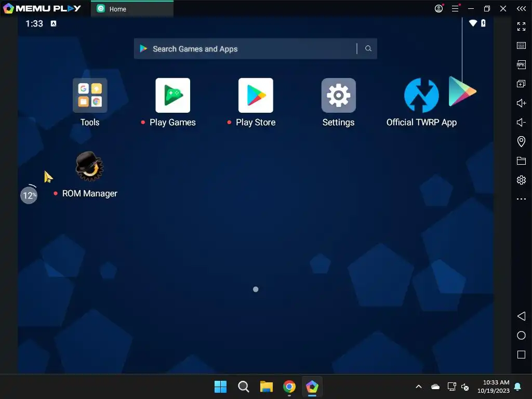Click the 12% memory booster bubble
Viewport: 532px width, 399px height.
click(29, 195)
